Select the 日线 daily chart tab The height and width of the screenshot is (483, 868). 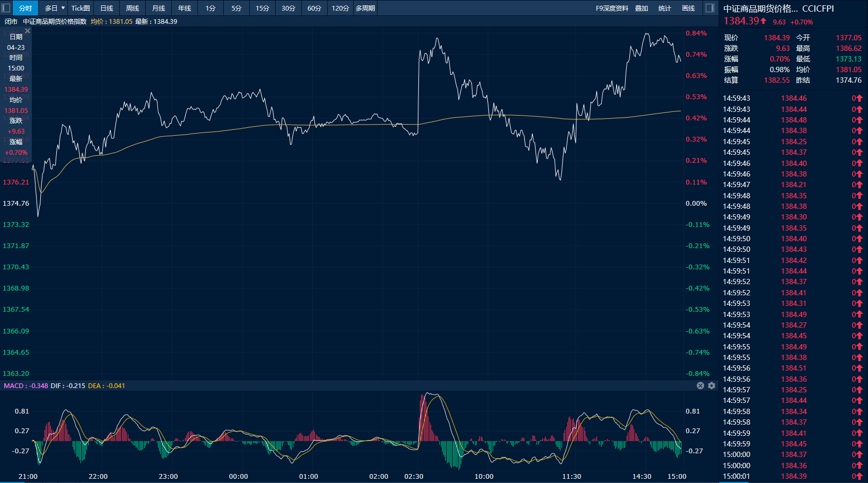pos(107,8)
